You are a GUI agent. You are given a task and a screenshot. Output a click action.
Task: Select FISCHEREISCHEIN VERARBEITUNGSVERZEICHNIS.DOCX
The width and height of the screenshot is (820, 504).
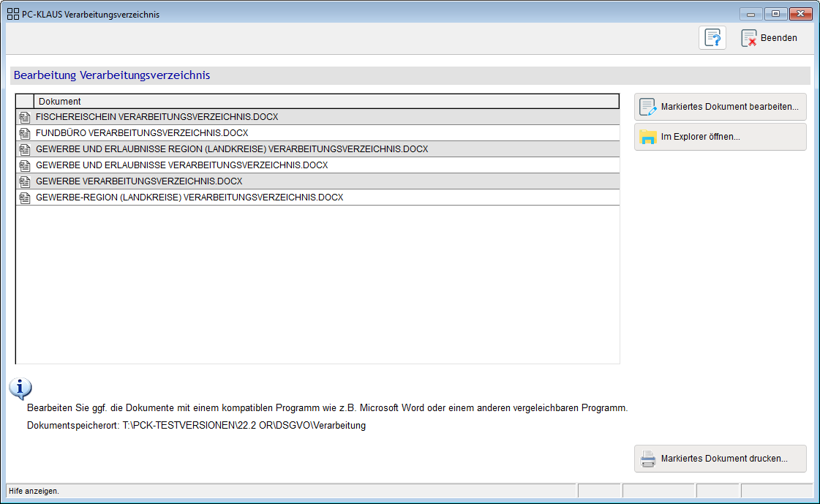pyautogui.click(x=157, y=117)
